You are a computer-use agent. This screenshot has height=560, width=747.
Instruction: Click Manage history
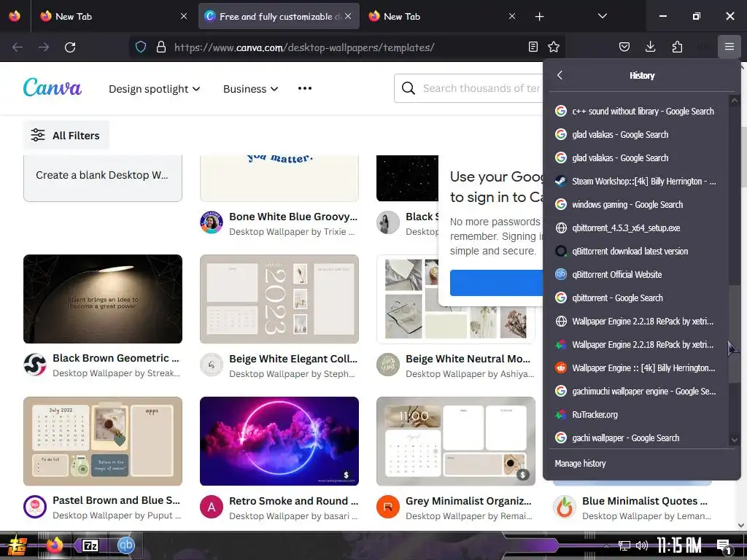[580, 464]
